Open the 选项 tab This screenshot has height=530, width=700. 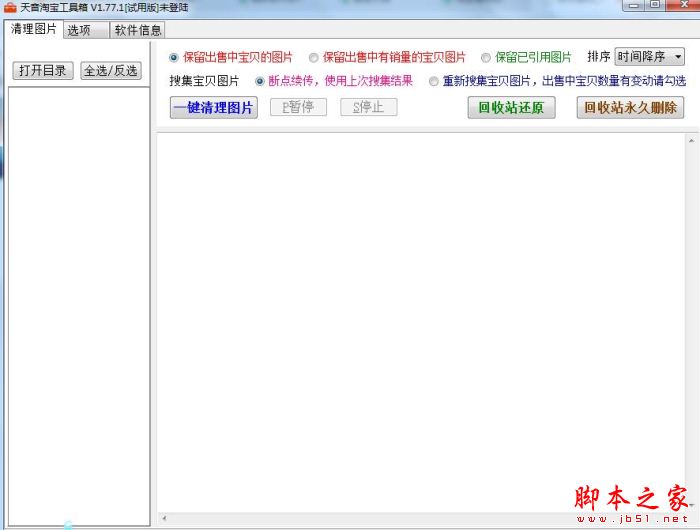(86, 30)
